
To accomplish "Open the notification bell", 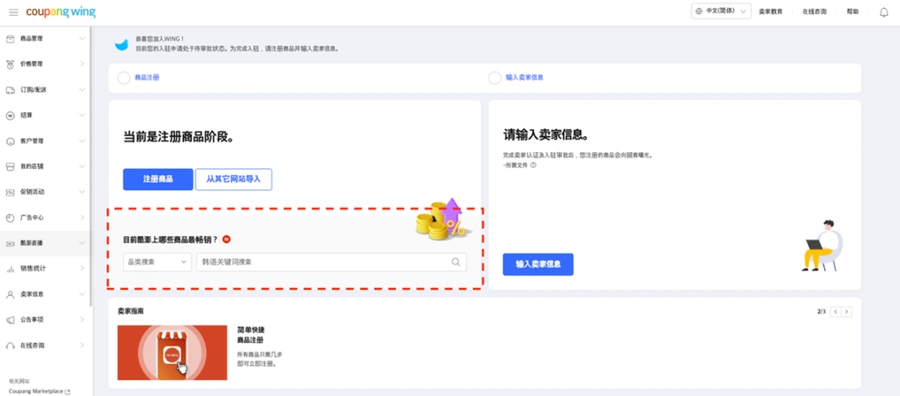I will pyautogui.click(x=884, y=12).
